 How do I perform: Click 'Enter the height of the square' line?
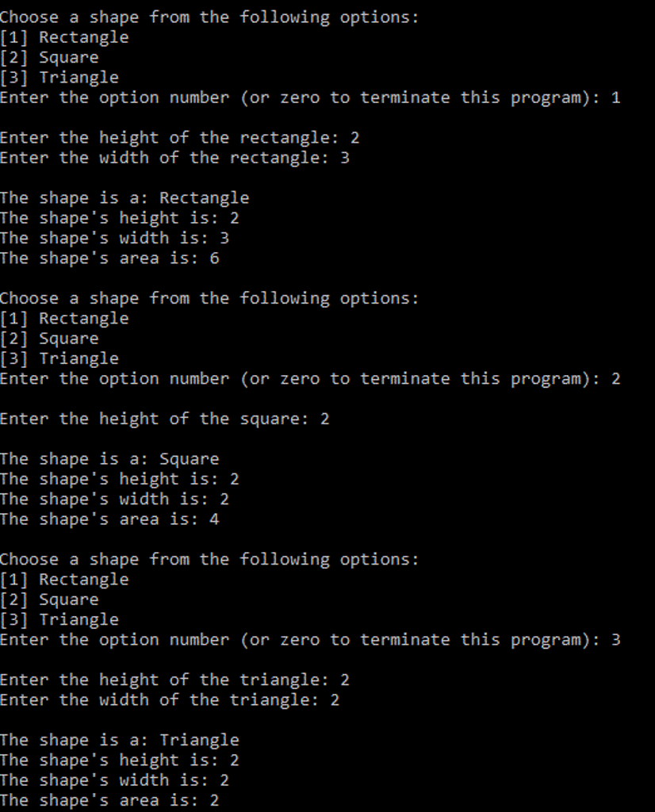[x=165, y=419]
